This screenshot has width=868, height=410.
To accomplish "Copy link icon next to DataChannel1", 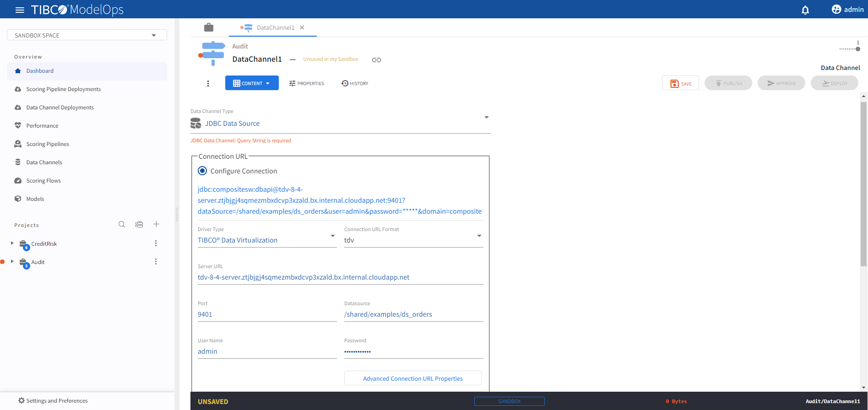I will pos(376,60).
